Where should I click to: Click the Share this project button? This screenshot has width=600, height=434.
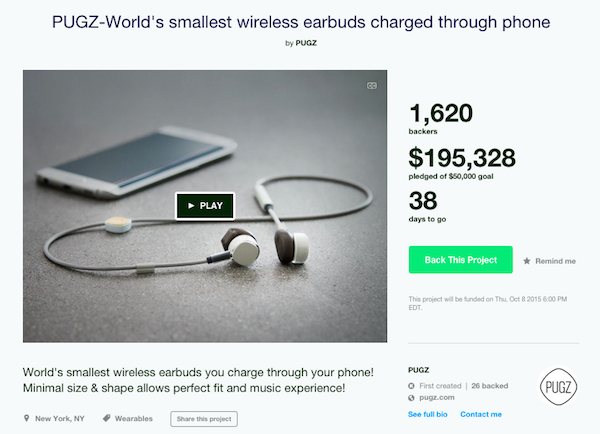(204, 419)
